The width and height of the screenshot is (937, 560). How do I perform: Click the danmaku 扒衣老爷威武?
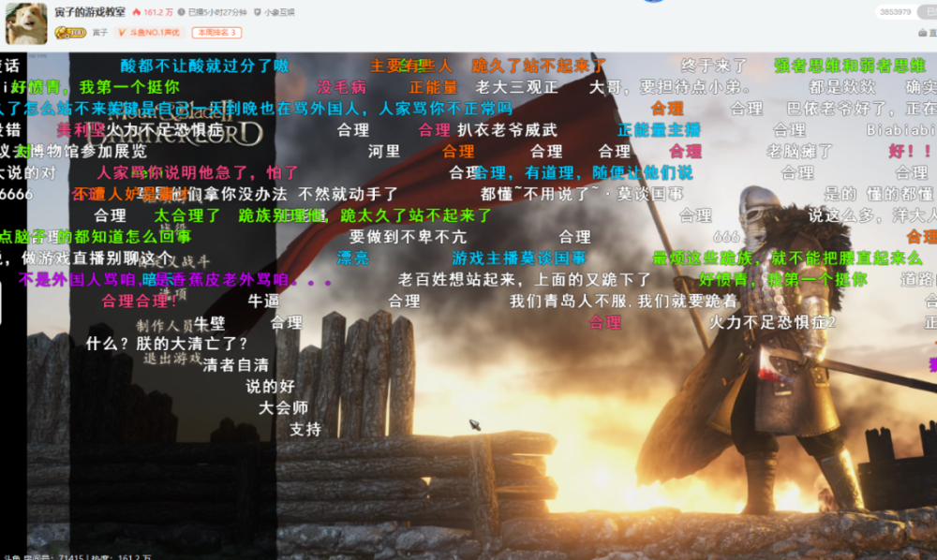507,129
